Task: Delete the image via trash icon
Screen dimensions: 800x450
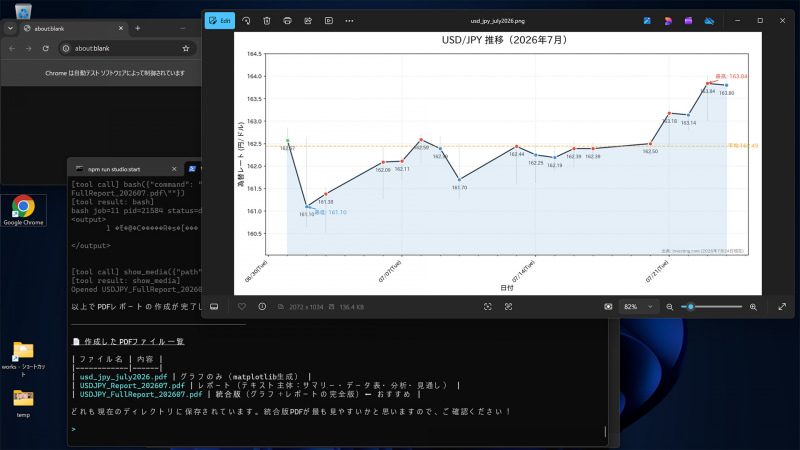Action: (267, 21)
